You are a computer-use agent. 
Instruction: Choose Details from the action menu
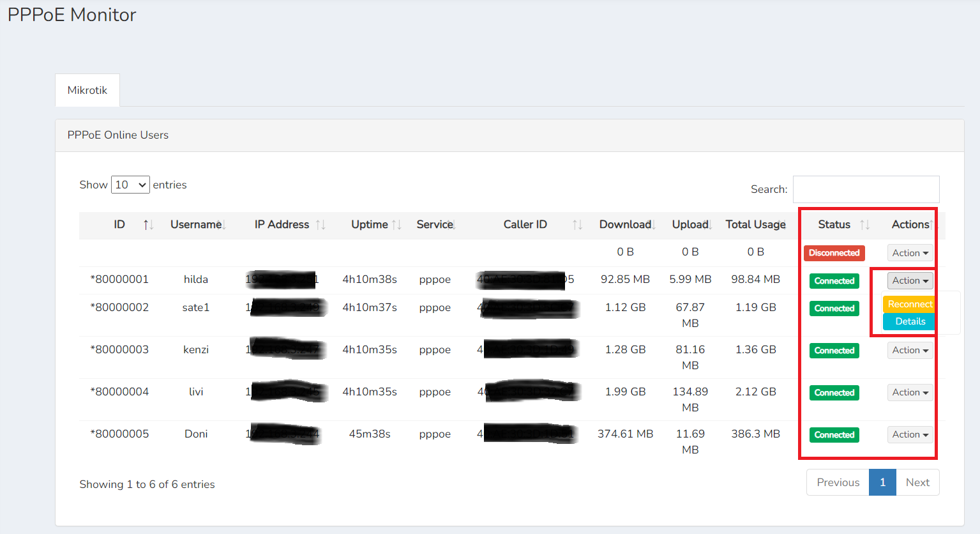pyautogui.click(x=910, y=321)
